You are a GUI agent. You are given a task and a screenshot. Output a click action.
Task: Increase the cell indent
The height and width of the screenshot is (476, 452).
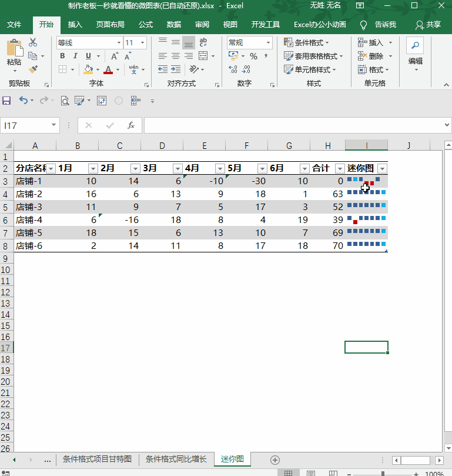(176, 69)
